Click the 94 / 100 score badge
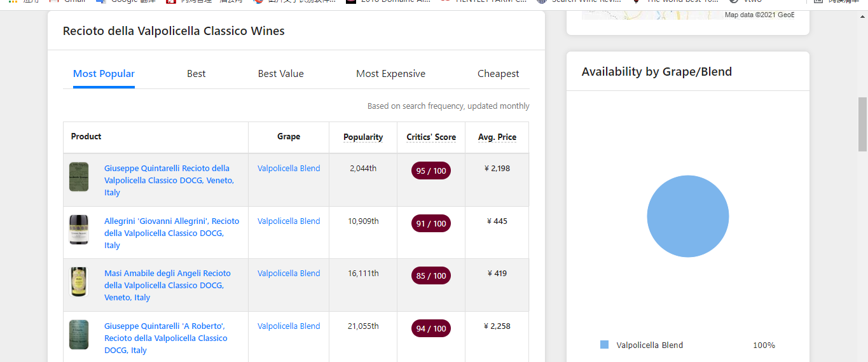Viewport: 868px width, 362px height. (431, 328)
